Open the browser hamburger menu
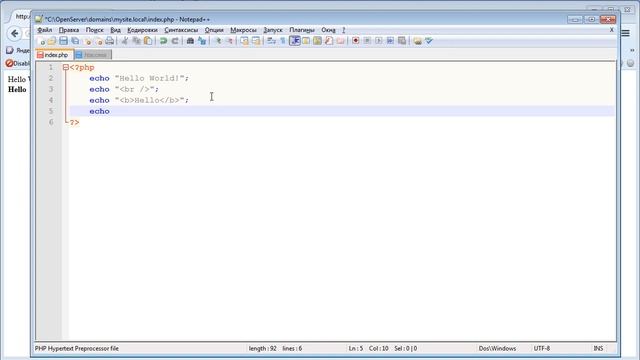The height and width of the screenshot is (360, 640). pyautogui.click(x=626, y=33)
